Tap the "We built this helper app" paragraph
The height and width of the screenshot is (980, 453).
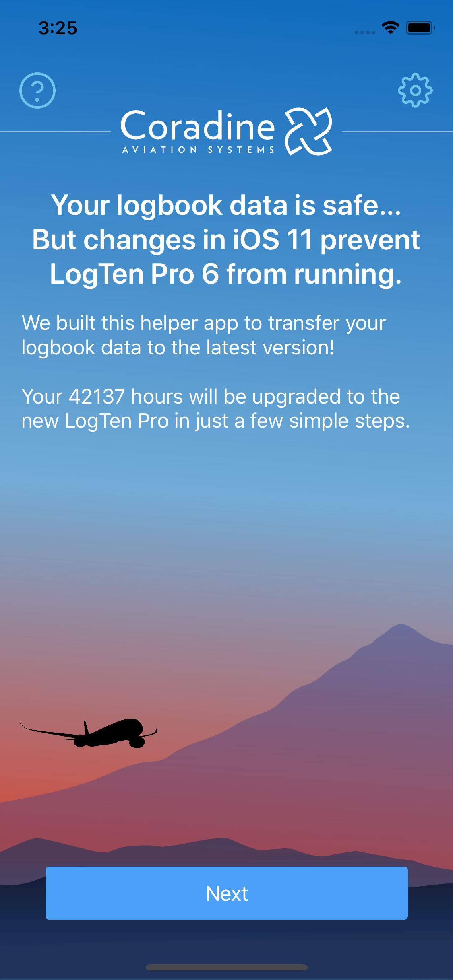tap(204, 335)
